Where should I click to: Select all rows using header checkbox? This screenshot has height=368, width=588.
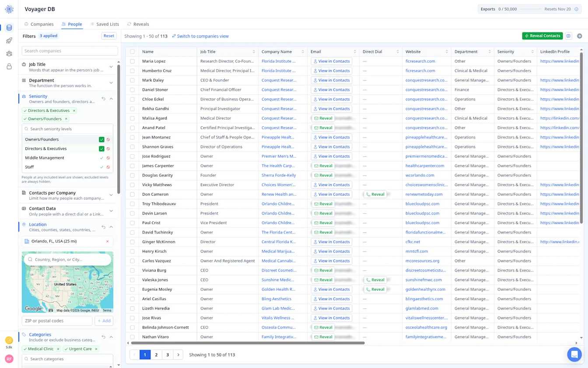(132, 52)
